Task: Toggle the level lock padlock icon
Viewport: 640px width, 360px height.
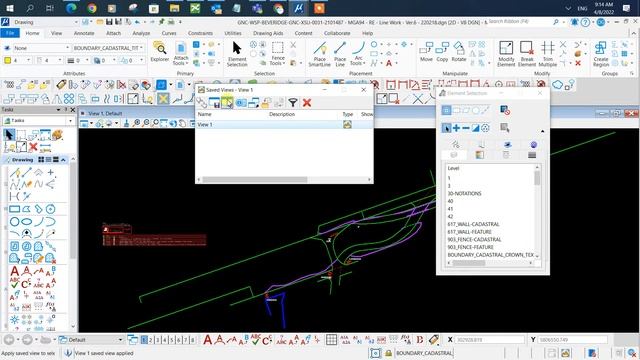Action: point(389,353)
